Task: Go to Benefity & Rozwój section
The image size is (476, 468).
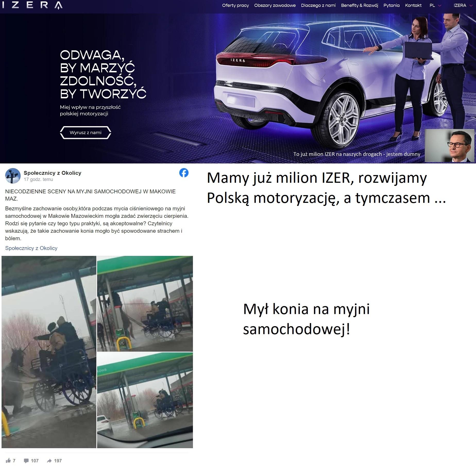Action: coord(360,5)
